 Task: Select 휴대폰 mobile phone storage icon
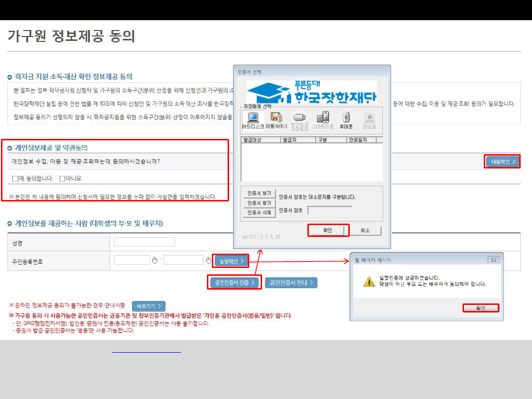click(x=346, y=120)
